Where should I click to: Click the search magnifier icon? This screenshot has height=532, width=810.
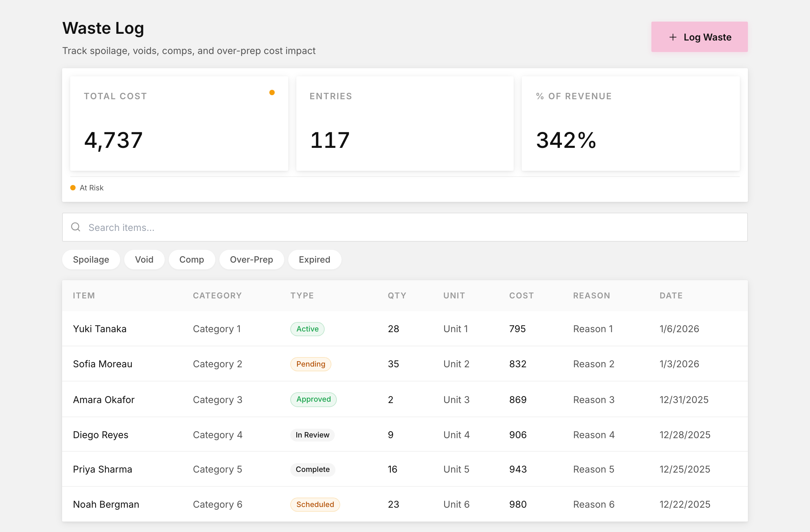(x=76, y=227)
